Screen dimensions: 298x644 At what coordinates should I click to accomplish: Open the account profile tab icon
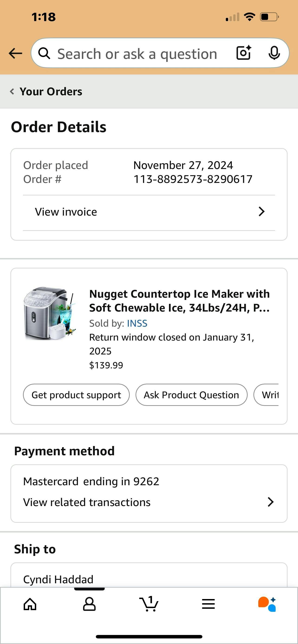89,604
